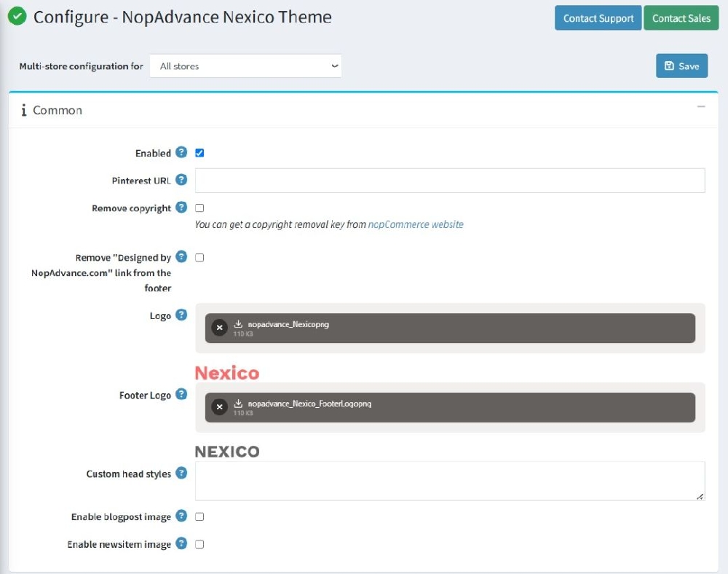Click the Custom head styles text area
The height and width of the screenshot is (574, 728).
450,481
